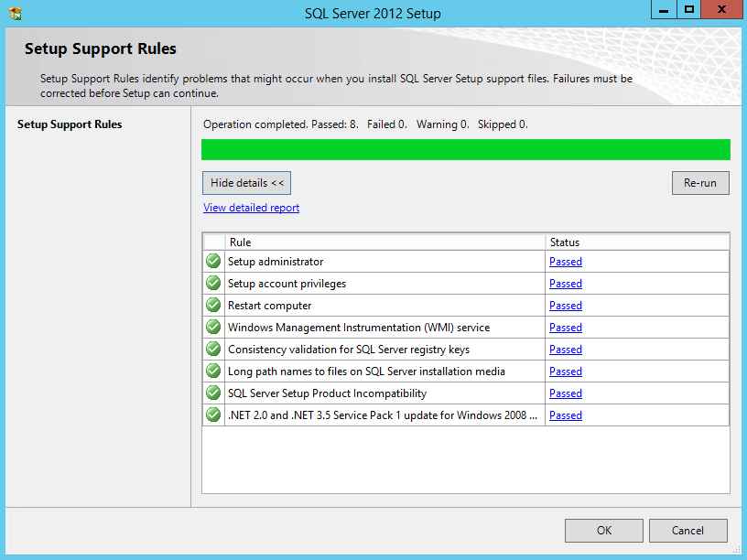
Task: Click the green icon beside Product Incompatibility rule
Action: coord(212,393)
